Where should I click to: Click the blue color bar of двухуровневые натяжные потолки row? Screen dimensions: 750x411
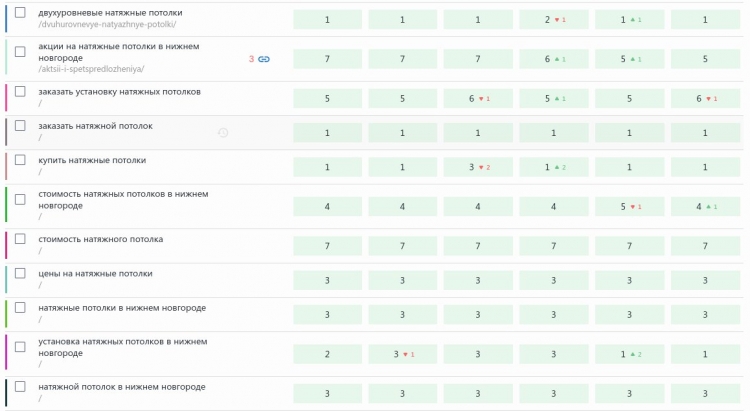coord(6,18)
